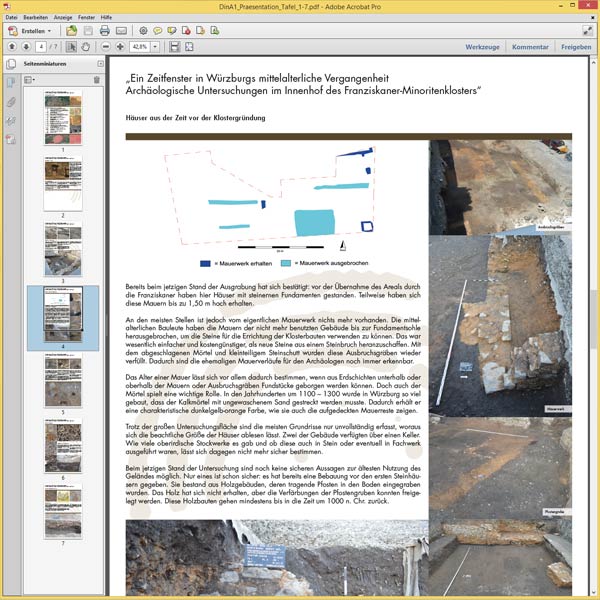Select page 6 thumbnail
Image resolution: width=600 pixels, height=600 pixels.
point(63,445)
